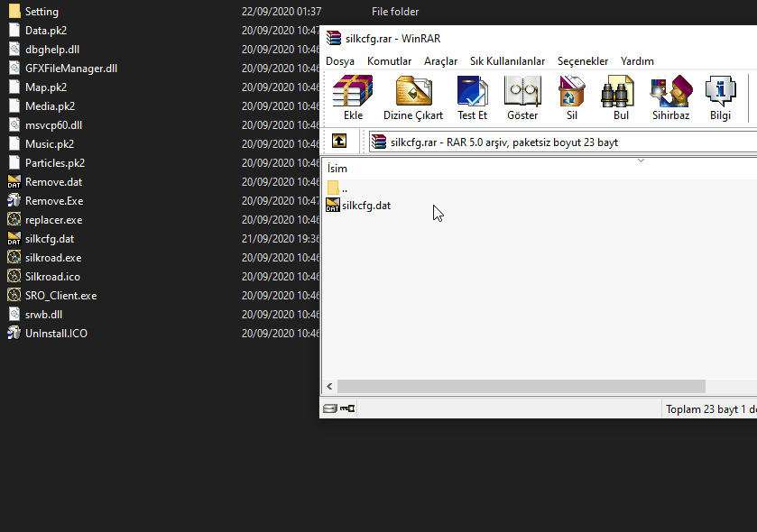Click the Remove.Exe icon in Explorer
Viewport: 757px width, 532px height.
pos(14,200)
